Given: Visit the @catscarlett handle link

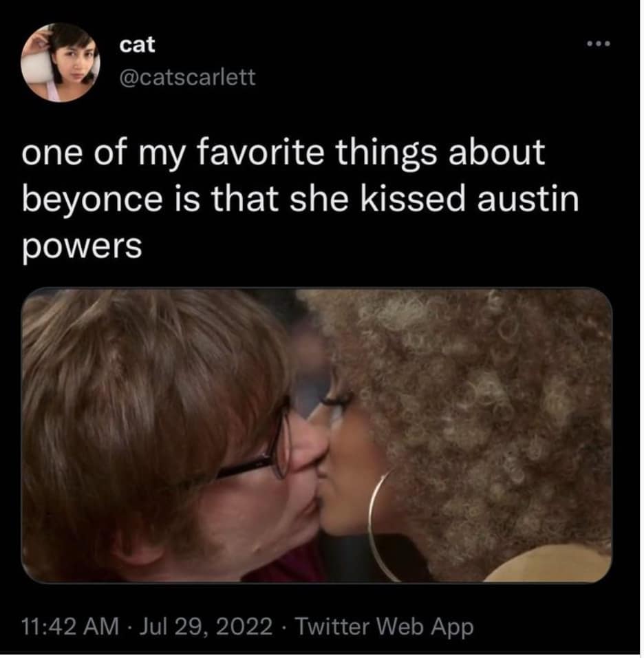Looking at the screenshot, I should [x=188, y=77].
